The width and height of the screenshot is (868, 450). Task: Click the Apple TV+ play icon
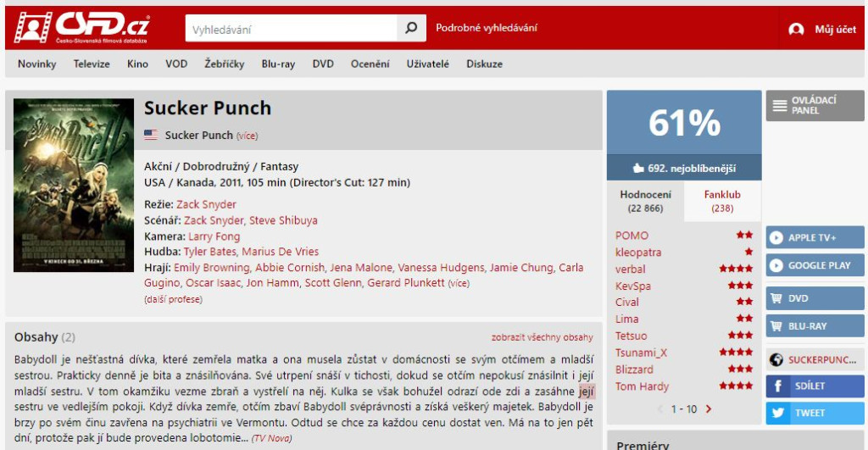coord(776,237)
